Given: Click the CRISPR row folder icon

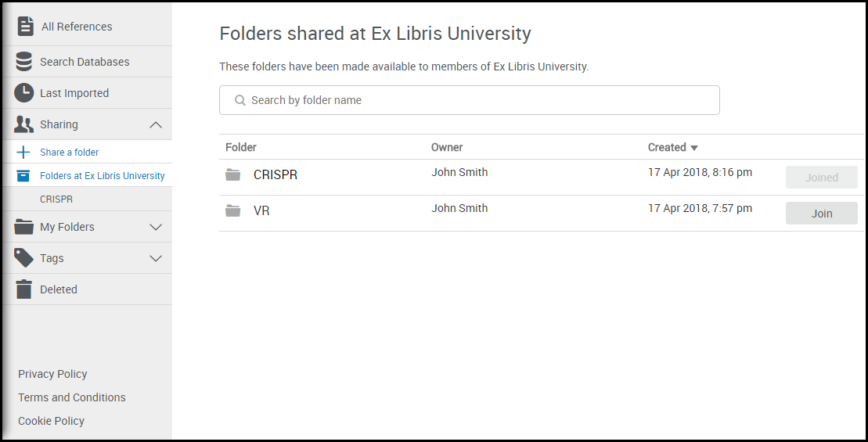Looking at the screenshot, I should pos(232,175).
